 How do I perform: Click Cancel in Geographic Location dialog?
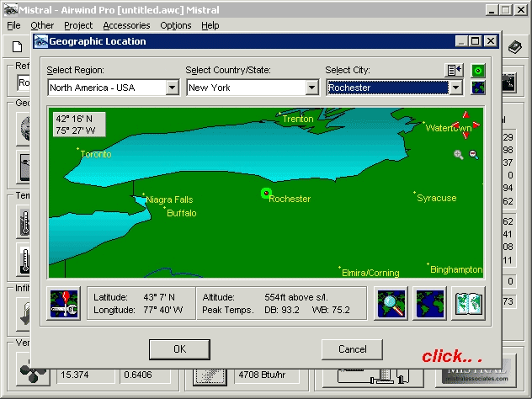(352, 349)
